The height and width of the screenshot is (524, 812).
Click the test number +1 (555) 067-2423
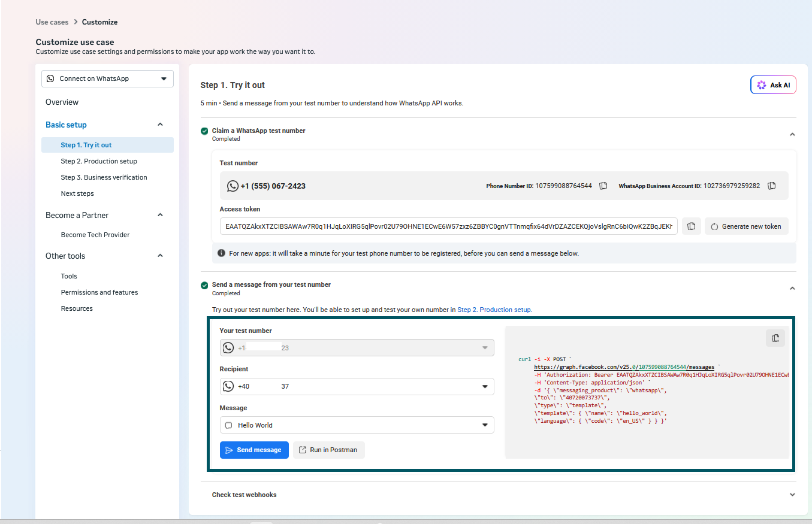point(273,186)
